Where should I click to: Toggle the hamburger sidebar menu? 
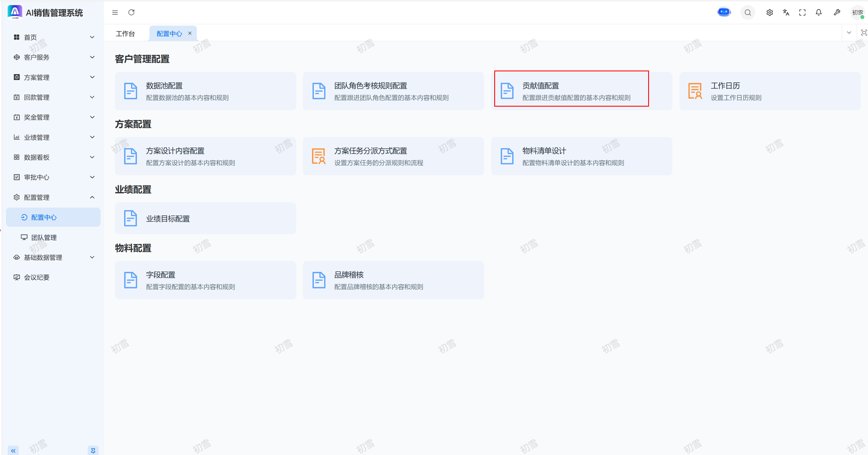(115, 13)
